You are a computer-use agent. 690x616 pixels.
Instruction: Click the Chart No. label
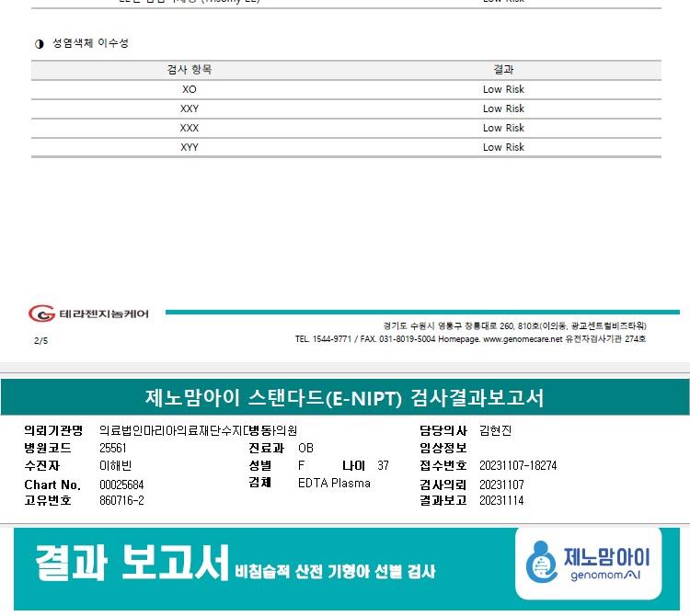pyautogui.click(x=52, y=485)
